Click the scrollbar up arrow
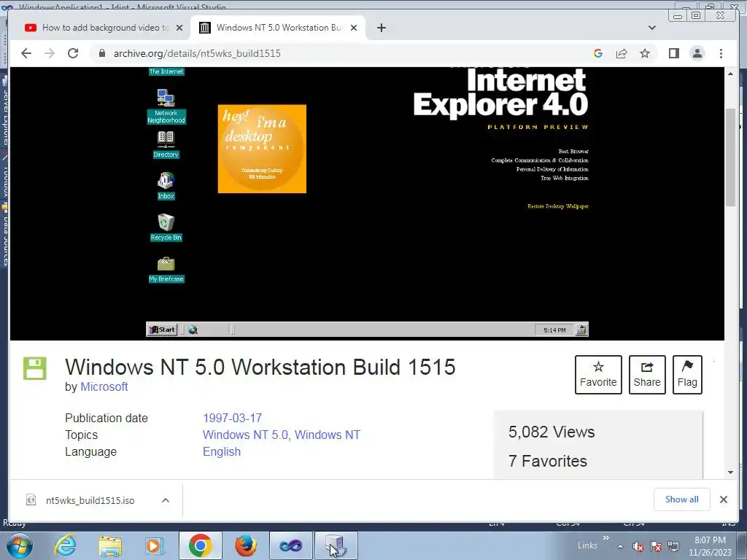747x560 pixels. pos(731,74)
